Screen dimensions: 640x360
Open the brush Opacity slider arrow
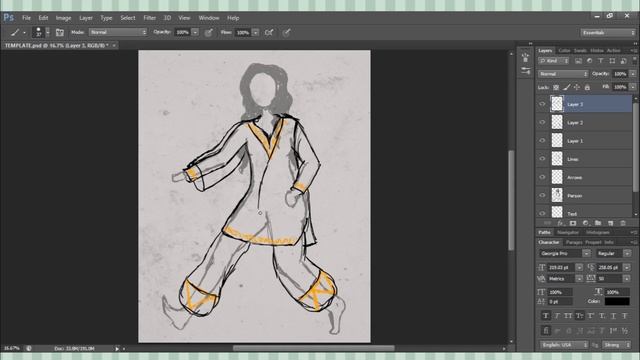(195, 32)
